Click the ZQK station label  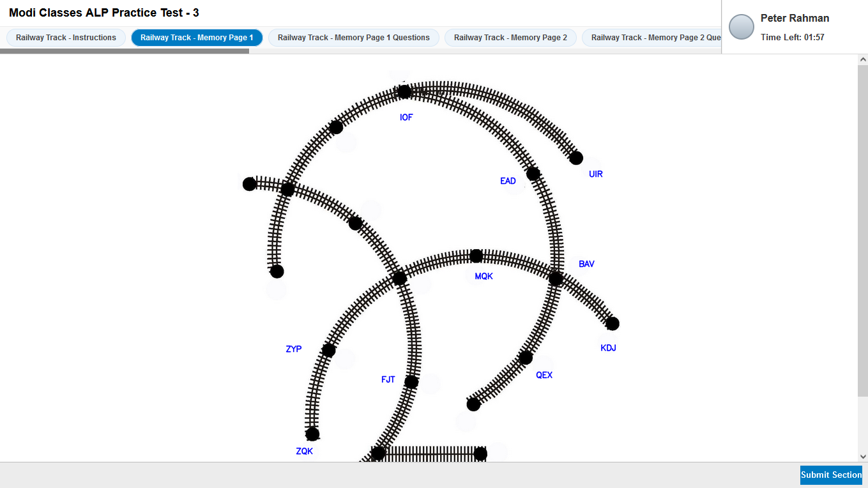pos(305,452)
